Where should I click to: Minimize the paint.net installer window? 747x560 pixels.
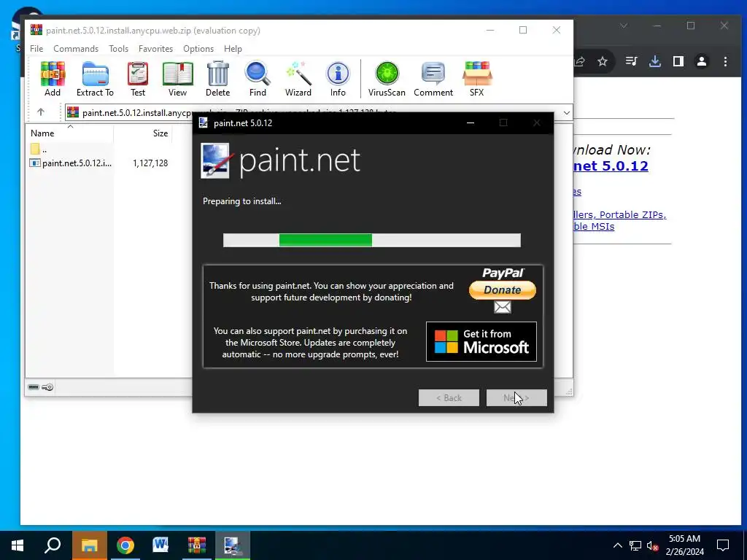[x=471, y=122]
